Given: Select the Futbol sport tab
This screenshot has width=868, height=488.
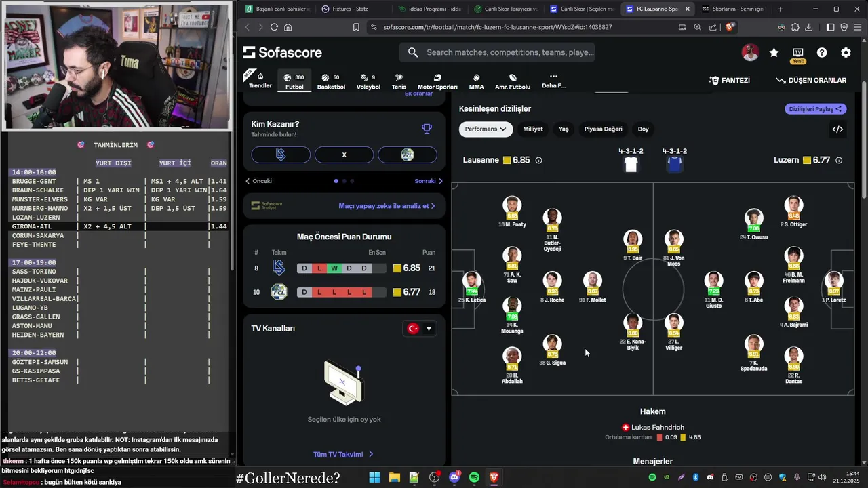Looking at the screenshot, I should click(x=294, y=81).
